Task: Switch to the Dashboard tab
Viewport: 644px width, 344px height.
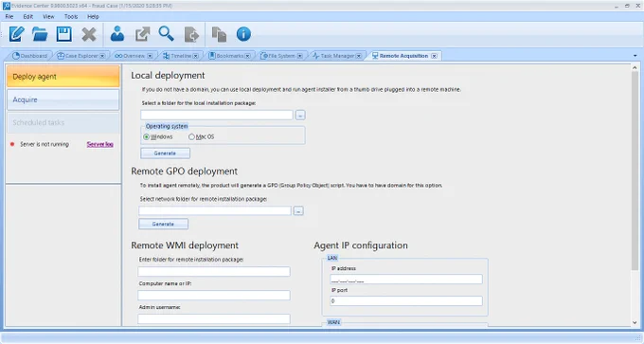Action: click(x=29, y=56)
